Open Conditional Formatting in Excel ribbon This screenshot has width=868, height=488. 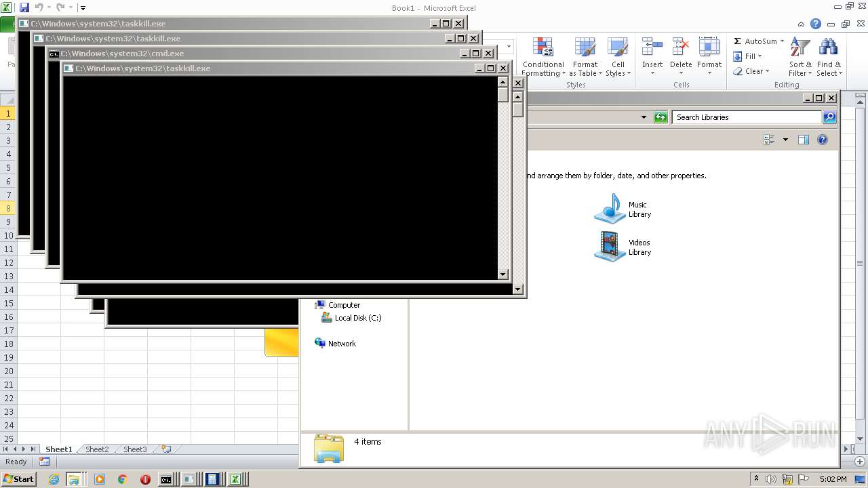[x=542, y=58]
